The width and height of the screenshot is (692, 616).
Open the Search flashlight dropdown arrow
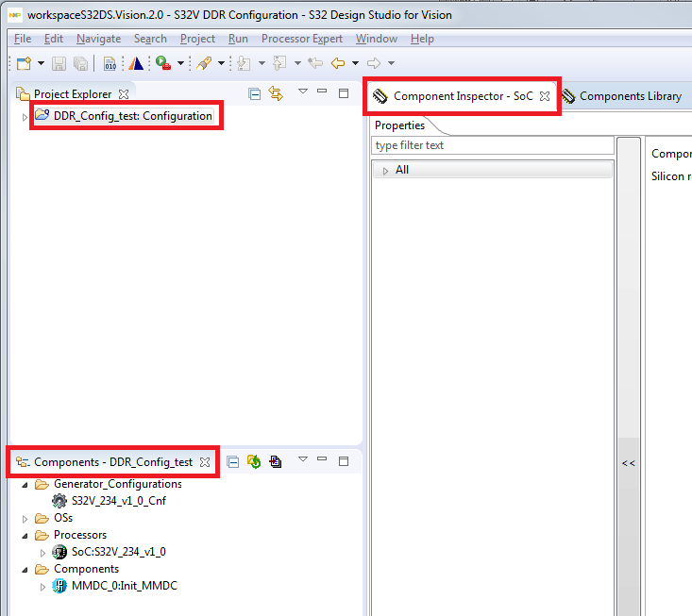click(x=222, y=63)
